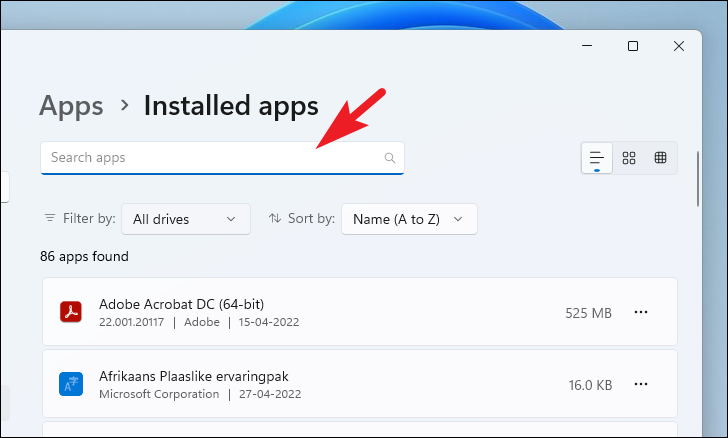Close the Settings window
Viewport: 728px width, 438px height.
(x=679, y=46)
